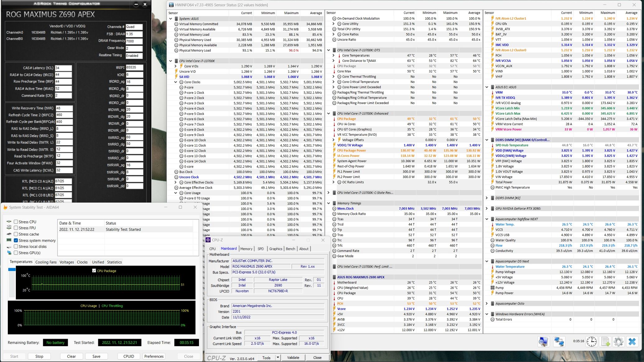The height and width of the screenshot is (362, 644).
Task: Click HWiNFO64 title bar app icon
Action: point(171,5)
